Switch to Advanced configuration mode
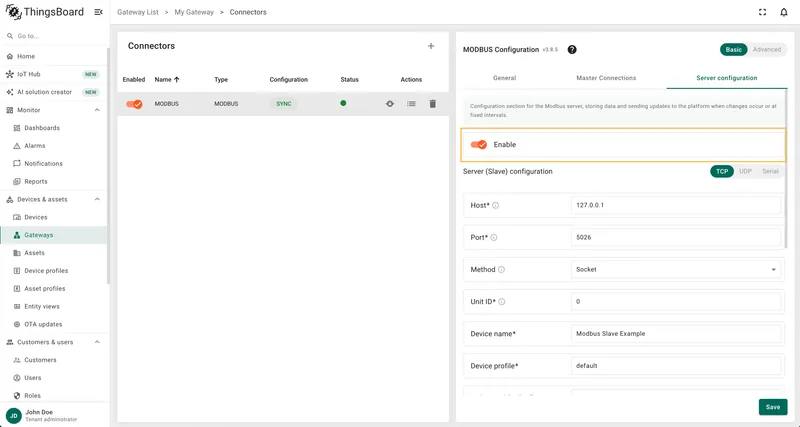Screen dimensions: 800x427 (767, 49)
